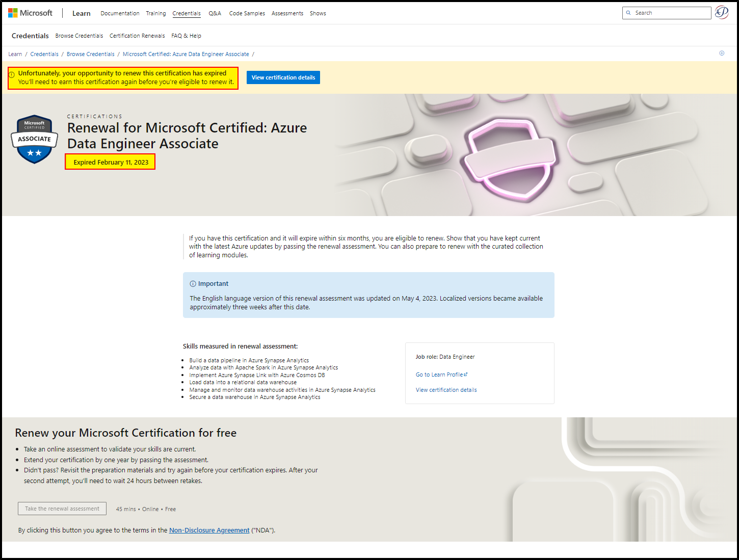This screenshot has width=739, height=560.
Task: Click the CERTIFICATIONS label above the title
Action: pos(95,116)
